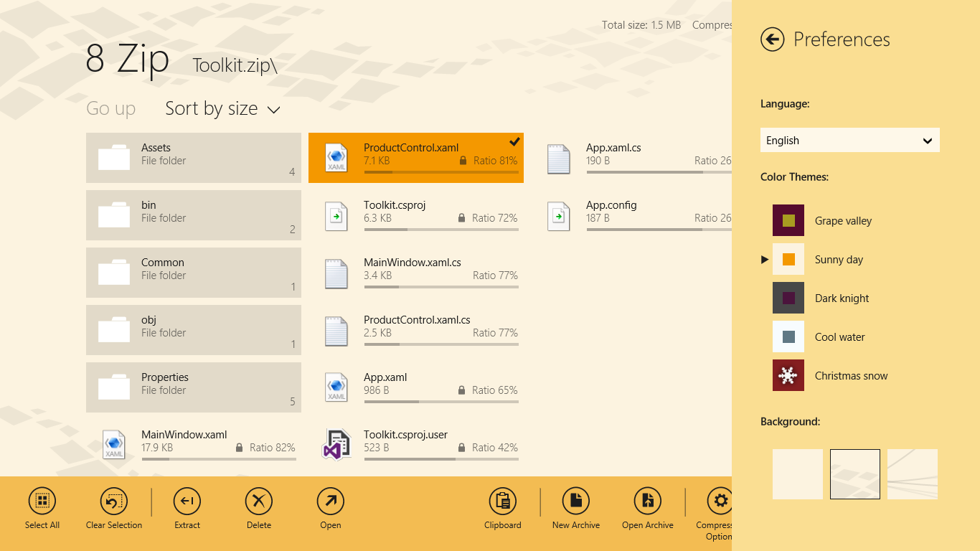The width and height of the screenshot is (980, 551).
Task: Select the Grape valley color theme
Action: pos(822,220)
